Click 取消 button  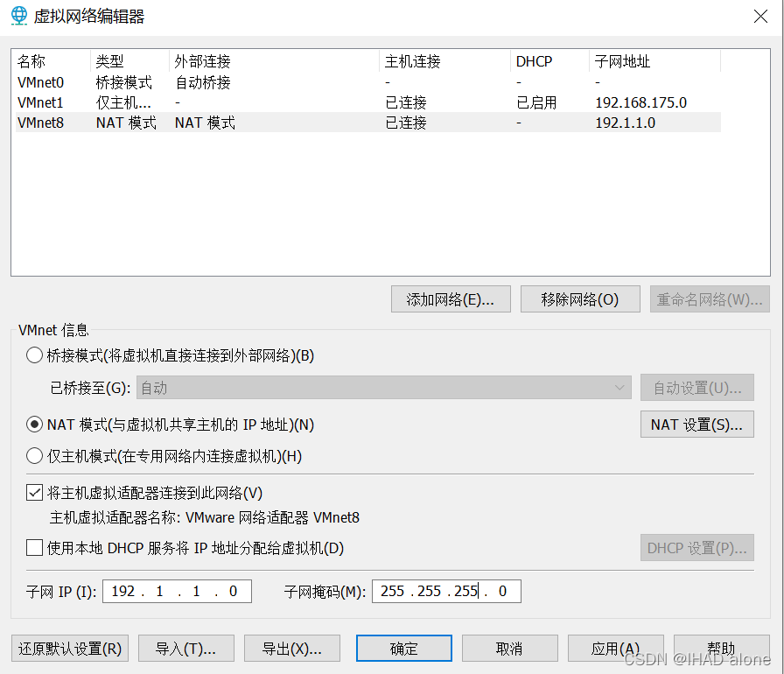click(x=510, y=649)
